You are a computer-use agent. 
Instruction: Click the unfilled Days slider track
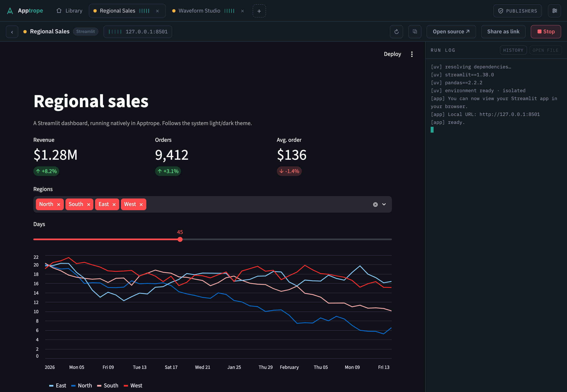[287, 239]
